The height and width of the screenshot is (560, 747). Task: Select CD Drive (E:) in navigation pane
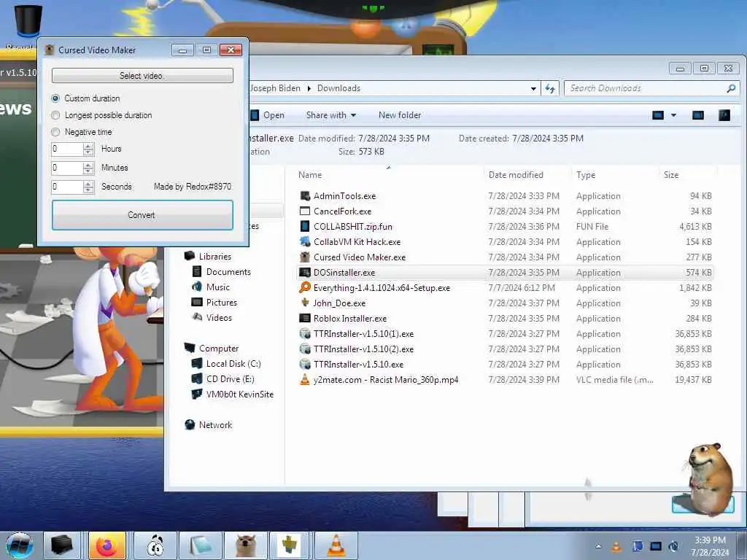pos(230,379)
